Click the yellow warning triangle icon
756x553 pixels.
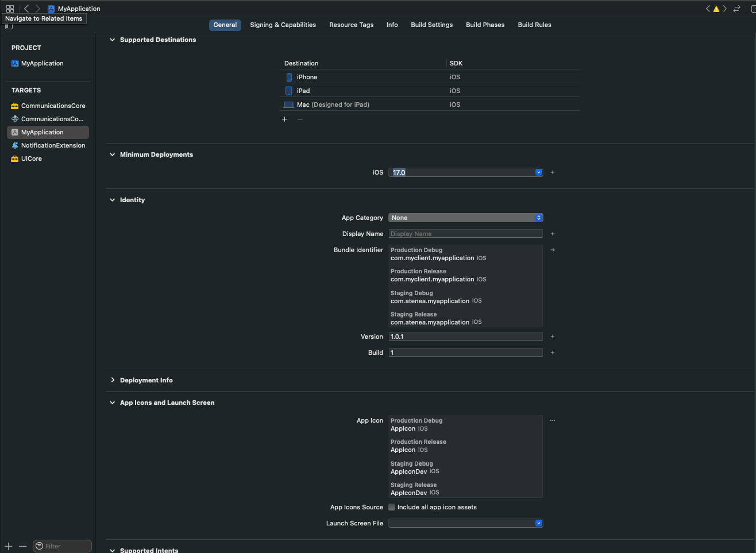pyautogui.click(x=716, y=9)
